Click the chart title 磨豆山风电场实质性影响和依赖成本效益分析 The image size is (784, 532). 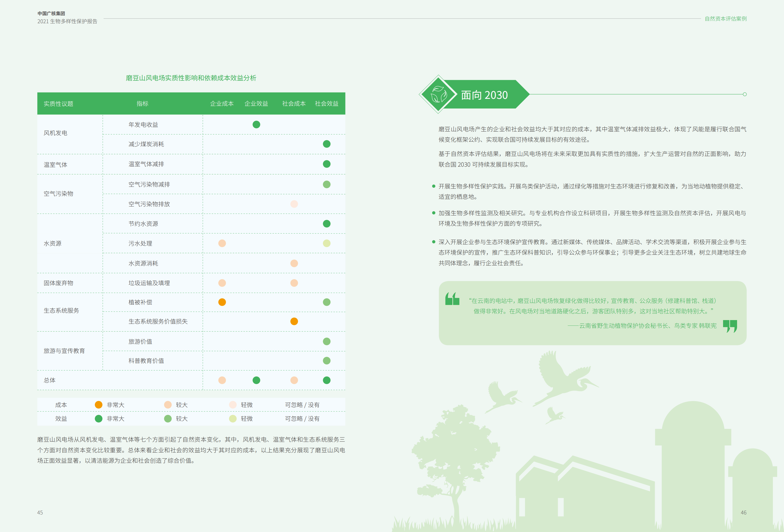(x=191, y=78)
